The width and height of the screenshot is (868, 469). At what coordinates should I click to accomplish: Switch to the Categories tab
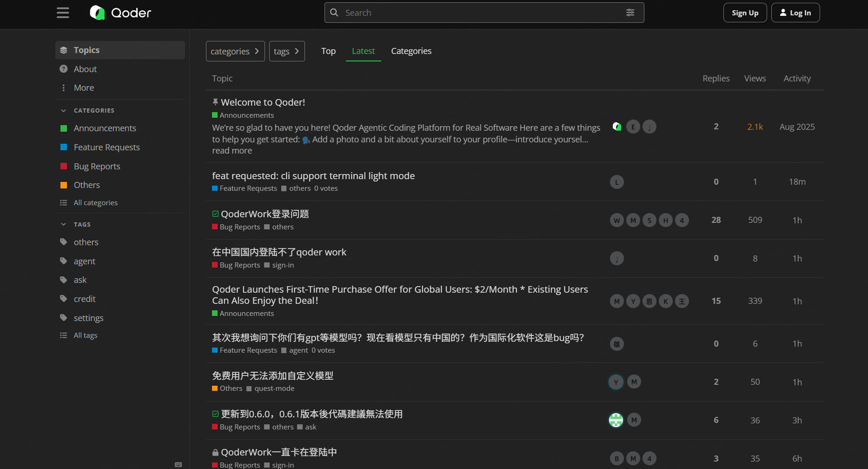tap(411, 51)
